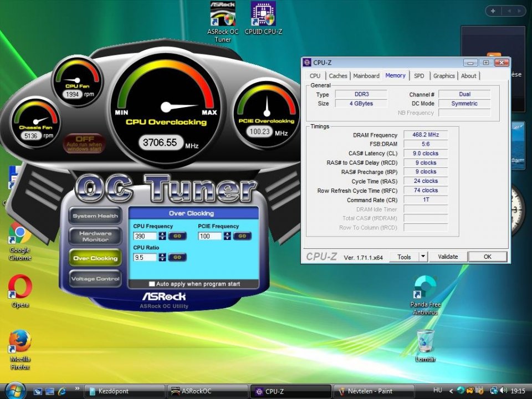Image resolution: width=532 pixels, height=399 pixels.
Task: Switch to the Névtelen - Paint taskbar button
Action: coord(374,391)
